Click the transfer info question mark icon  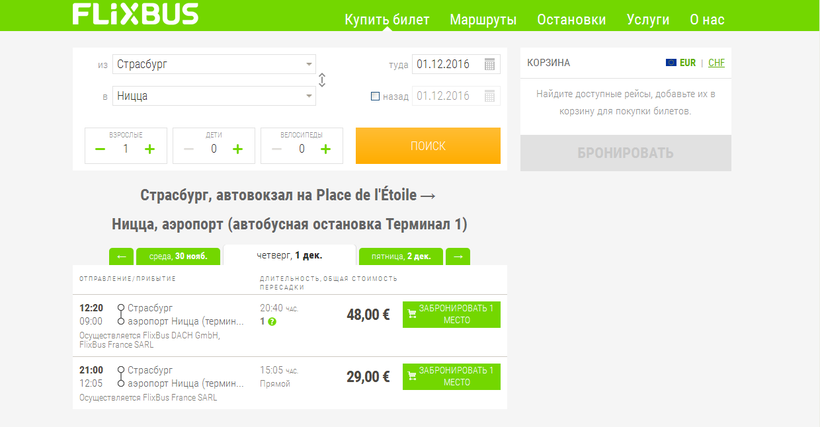coord(272,322)
